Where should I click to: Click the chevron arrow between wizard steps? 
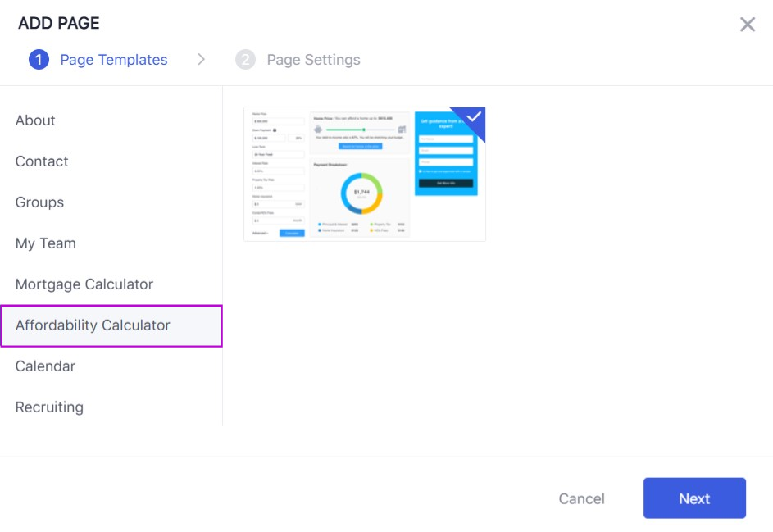coord(201,60)
